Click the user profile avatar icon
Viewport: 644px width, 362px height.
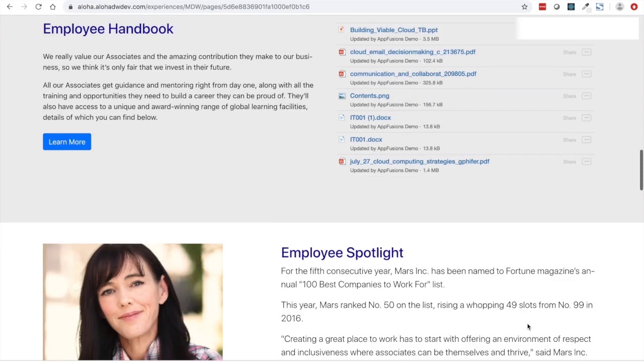tap(620, 7)
